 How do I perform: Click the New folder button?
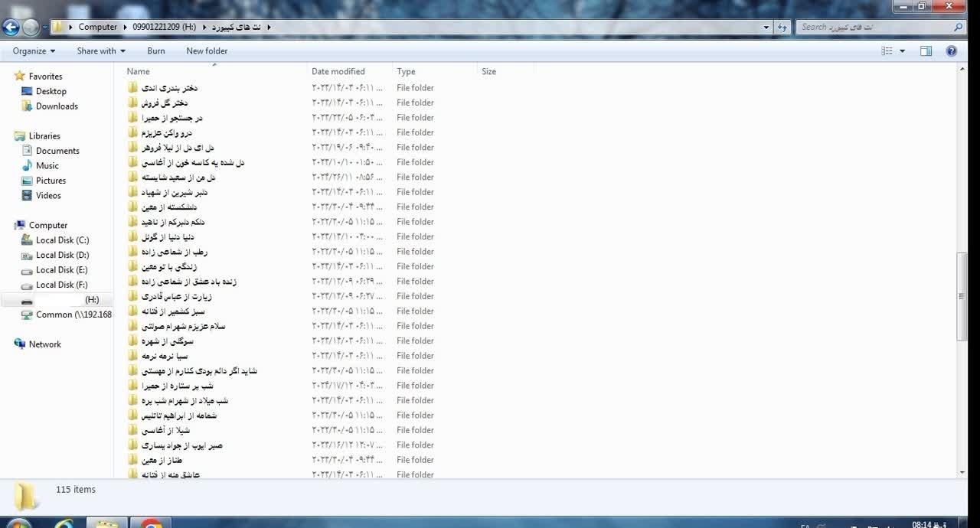[x=207, y=51]
